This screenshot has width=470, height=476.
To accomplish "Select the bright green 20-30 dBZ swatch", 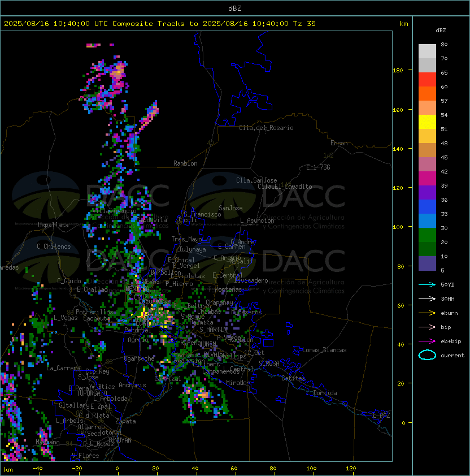I will pyautogui.click(x=427, y=235).
